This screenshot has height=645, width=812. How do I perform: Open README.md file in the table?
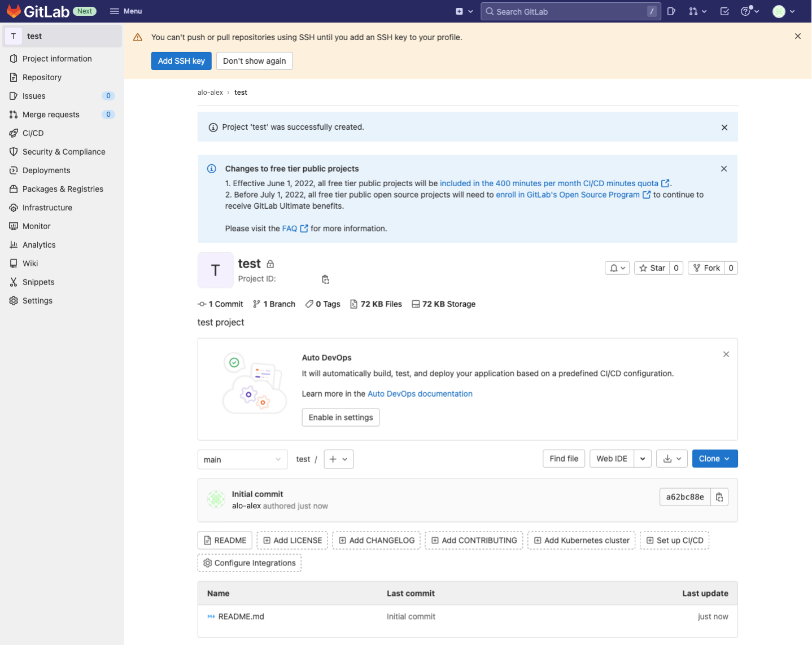point(241,617)
